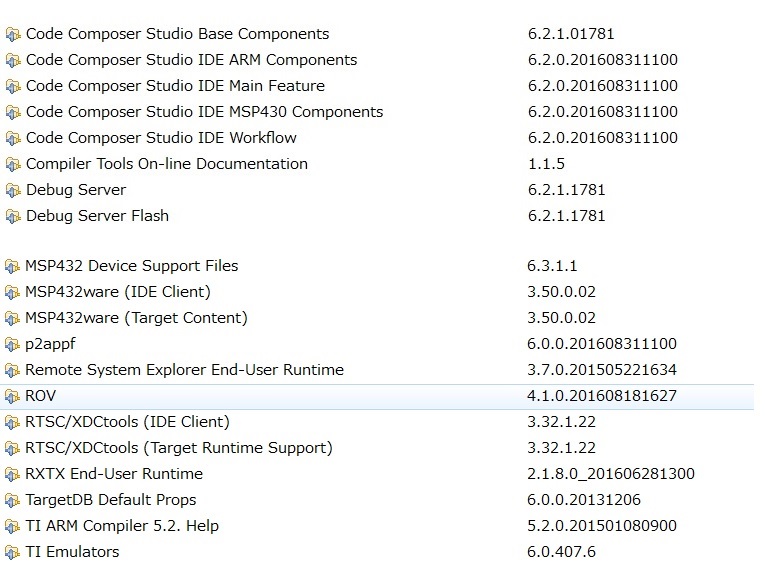The height and width of the screenshot is (584, 765).
Task: Click the icon next to the ROV entry
Action: pos(12,396)
